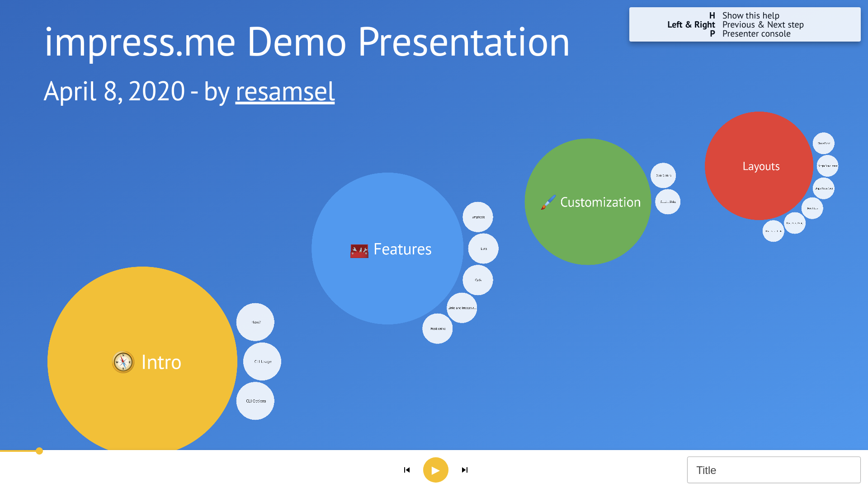Click the toolbox icon beside Features
This screenshot has width=868, height=488.
pos(359,250)
